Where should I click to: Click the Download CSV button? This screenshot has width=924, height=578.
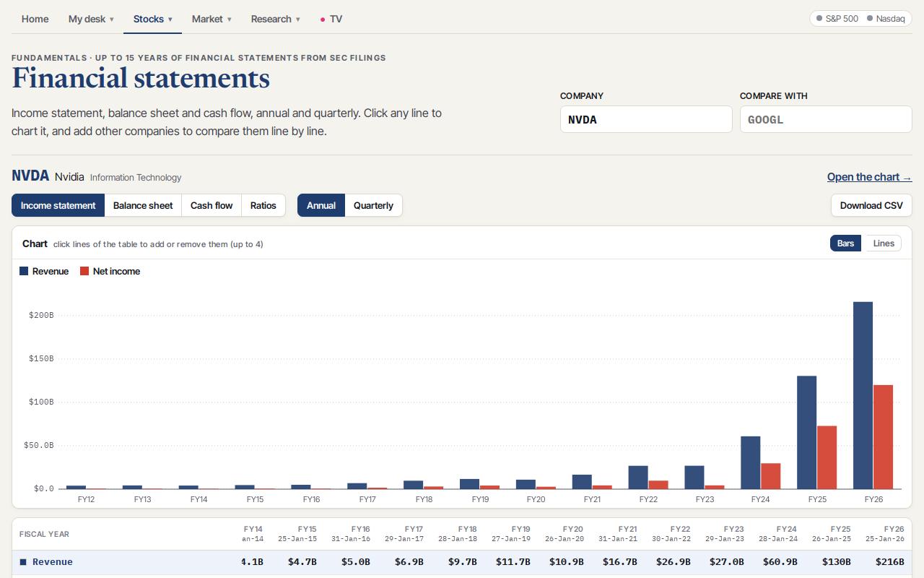click(871, 205)
